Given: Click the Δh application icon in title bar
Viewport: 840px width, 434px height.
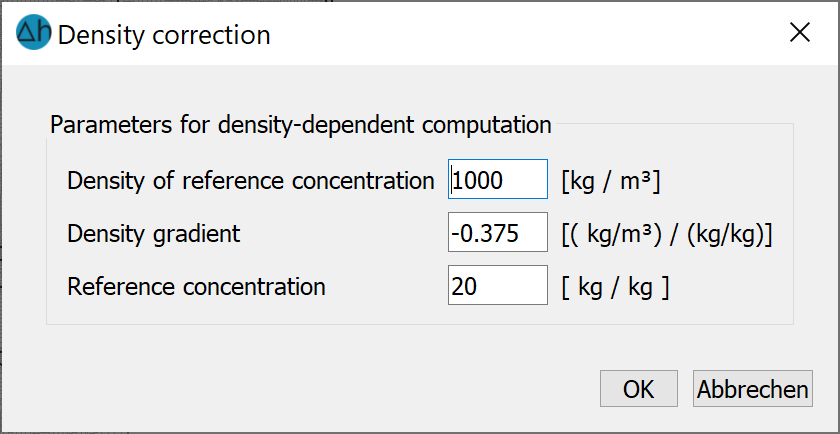Looking at the screenshot, I should pyautogui.click(x=34, y=33).
